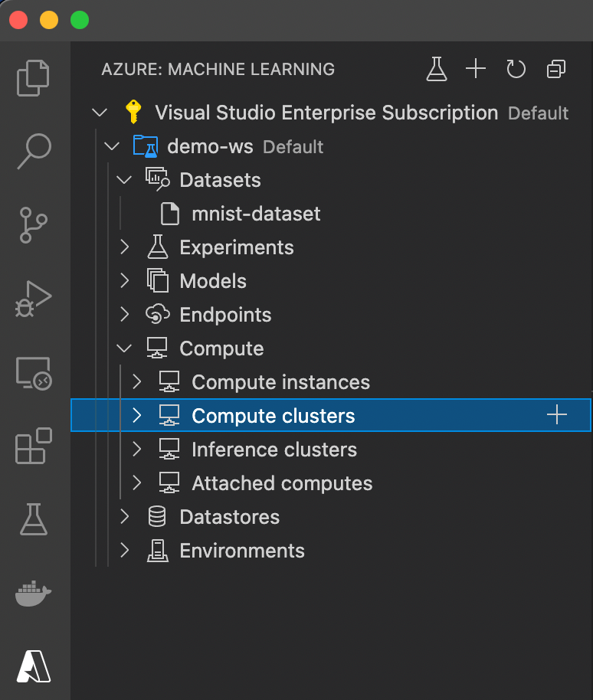
Task: Open the Testing beaker icon in activity bar
Action: (34, 519)
